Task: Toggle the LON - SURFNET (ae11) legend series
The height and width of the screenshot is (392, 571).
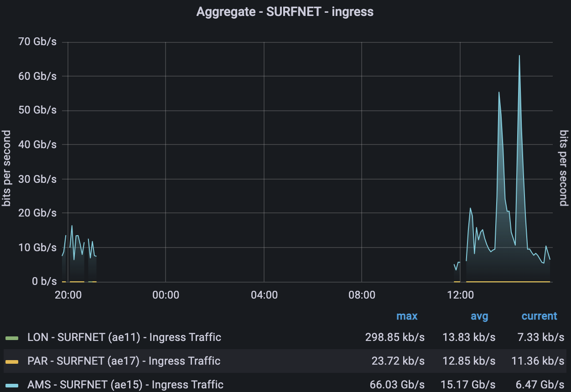Action: click(x=124, y=338)
